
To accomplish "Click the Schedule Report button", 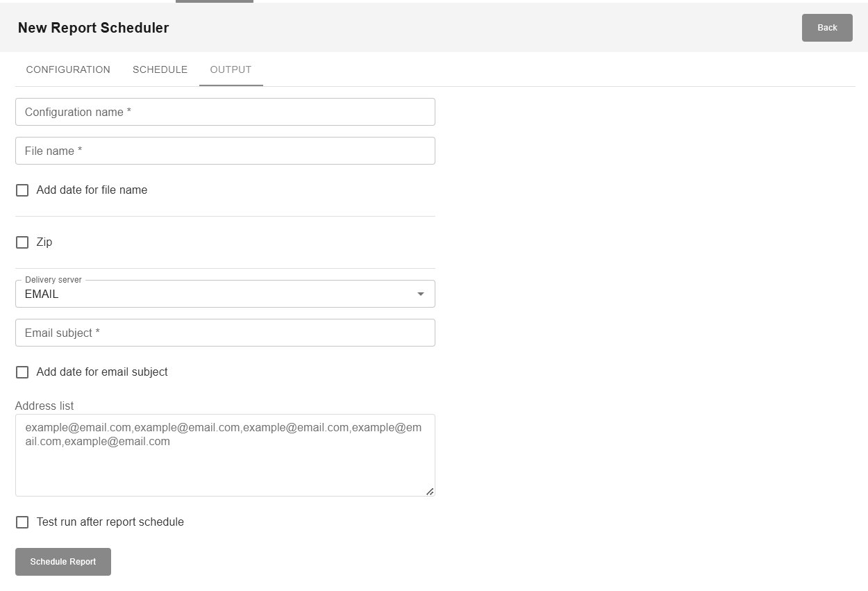I will point(63,562).
